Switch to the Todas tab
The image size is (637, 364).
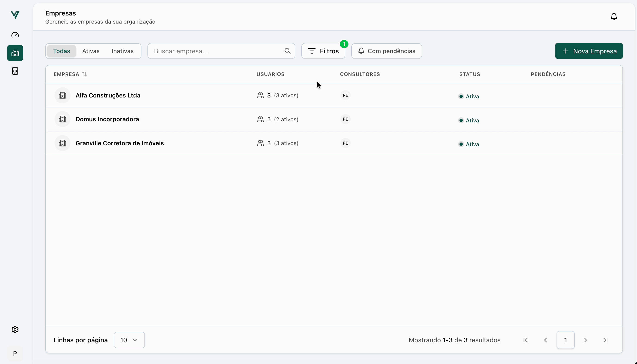[61, 51]
